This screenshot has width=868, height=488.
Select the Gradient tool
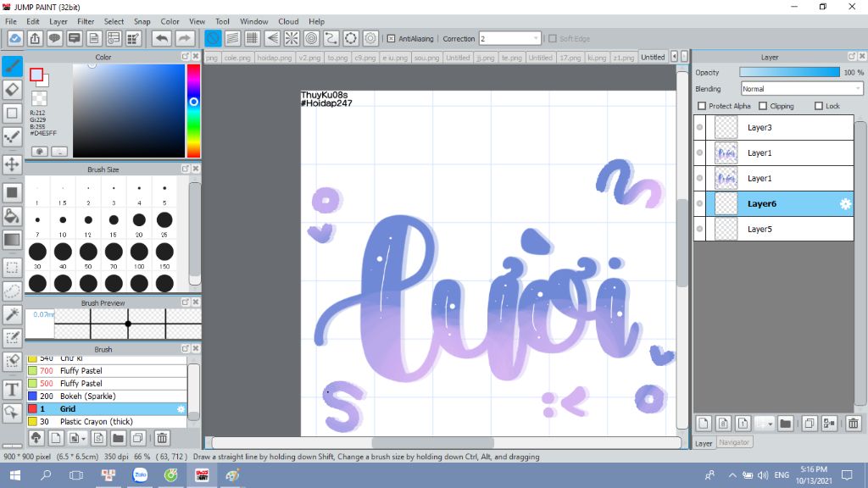(x=12, y=240)
